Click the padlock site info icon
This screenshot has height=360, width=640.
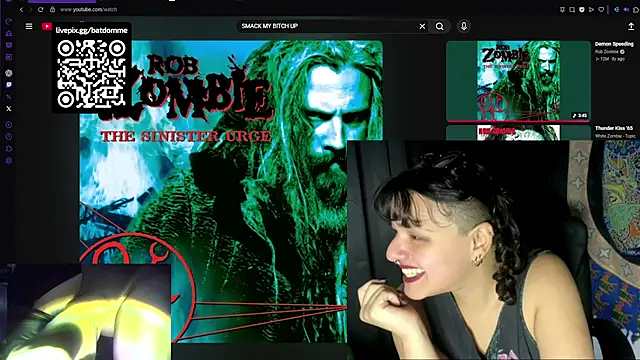pyautogui.click(x=52, y=9)
